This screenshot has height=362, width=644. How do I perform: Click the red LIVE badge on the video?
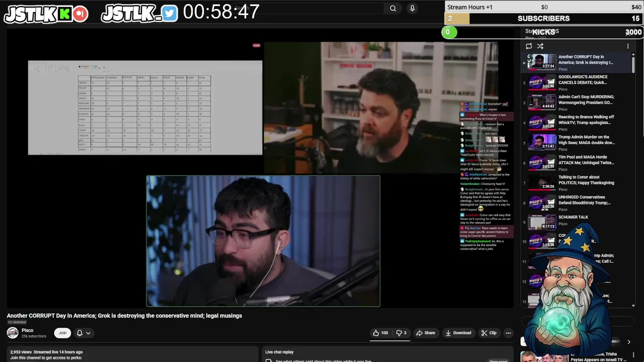(257, 45)
